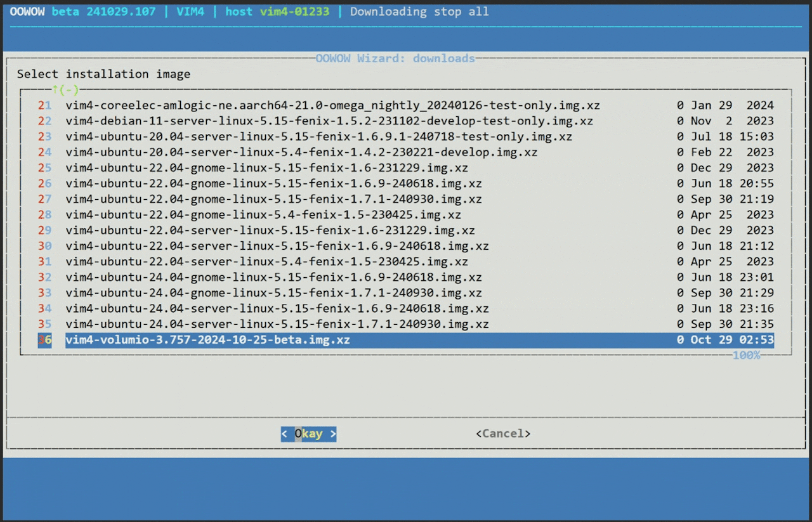812x522 pixels.
Task: Click the scroll-up indicator above the list
Action: (x=65, y=89)
